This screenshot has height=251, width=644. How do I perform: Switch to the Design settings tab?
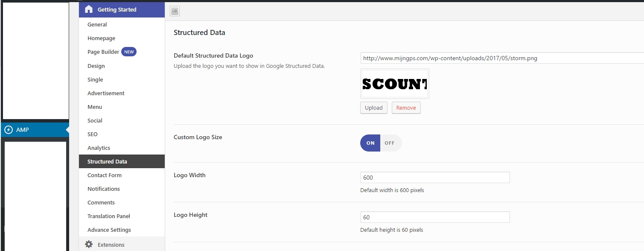point(96,66)
